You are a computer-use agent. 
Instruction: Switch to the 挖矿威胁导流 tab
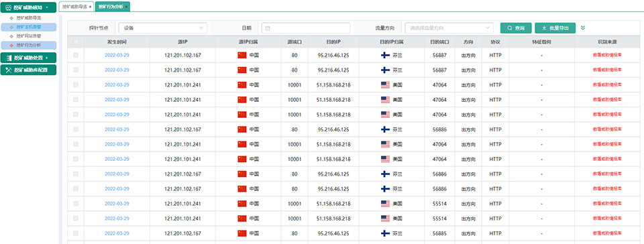pos(74,7)
